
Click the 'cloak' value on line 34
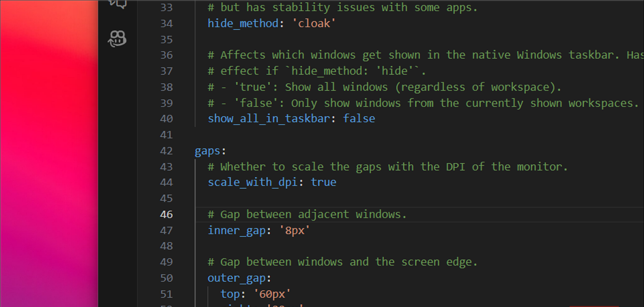coord(314,23)
